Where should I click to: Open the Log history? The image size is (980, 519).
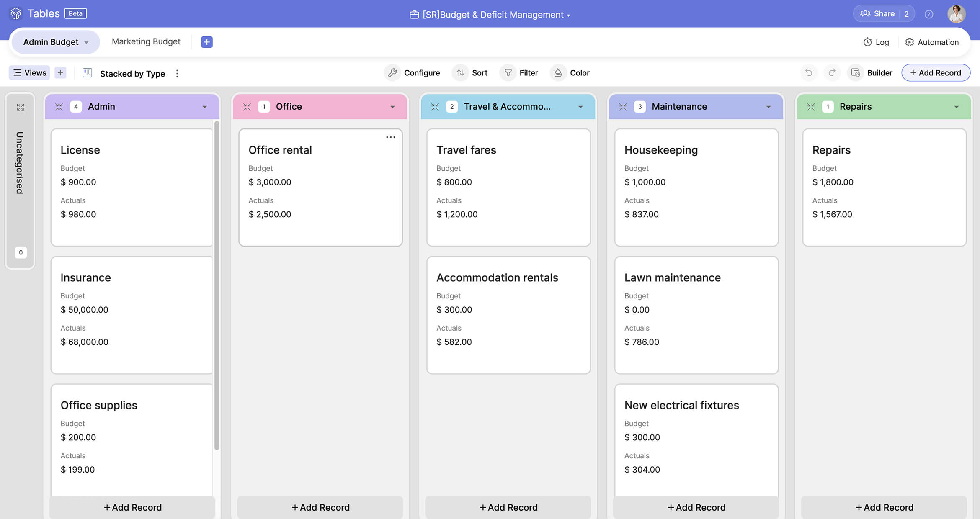876,42
